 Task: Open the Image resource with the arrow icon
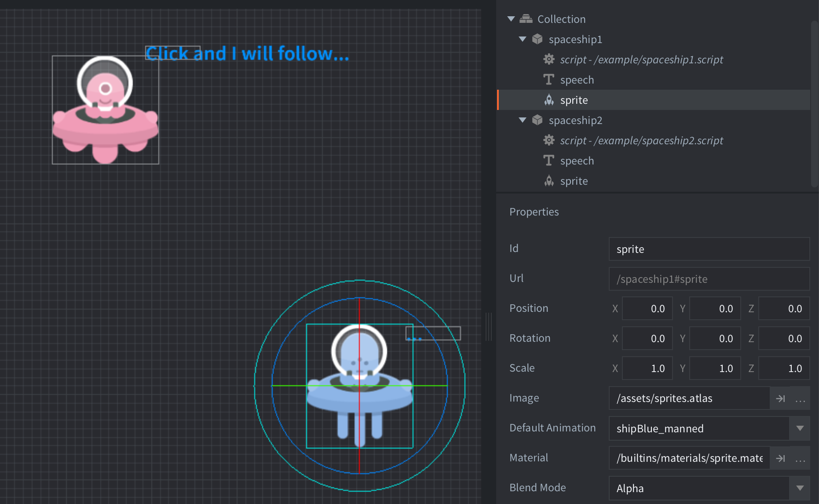[780, 398]
